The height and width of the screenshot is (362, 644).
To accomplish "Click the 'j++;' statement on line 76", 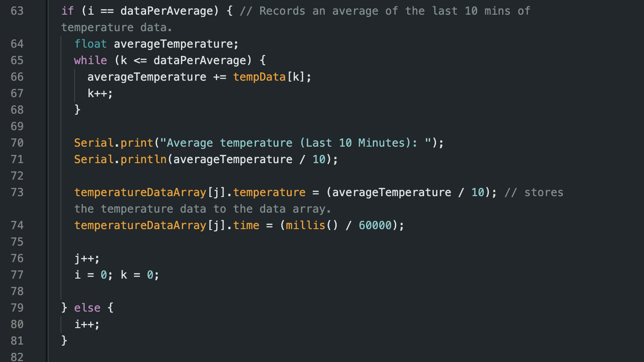I will (x=87, y=258).
